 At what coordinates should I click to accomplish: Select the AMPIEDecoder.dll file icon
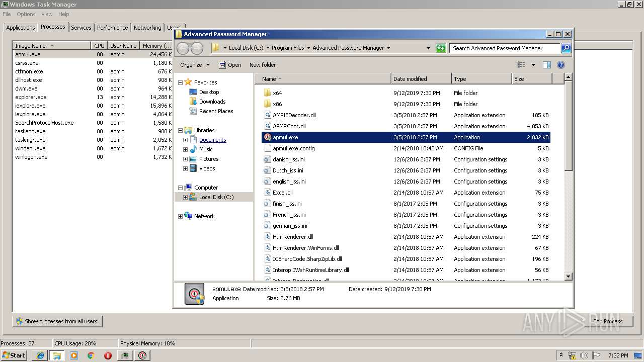[x=267, y=115]
